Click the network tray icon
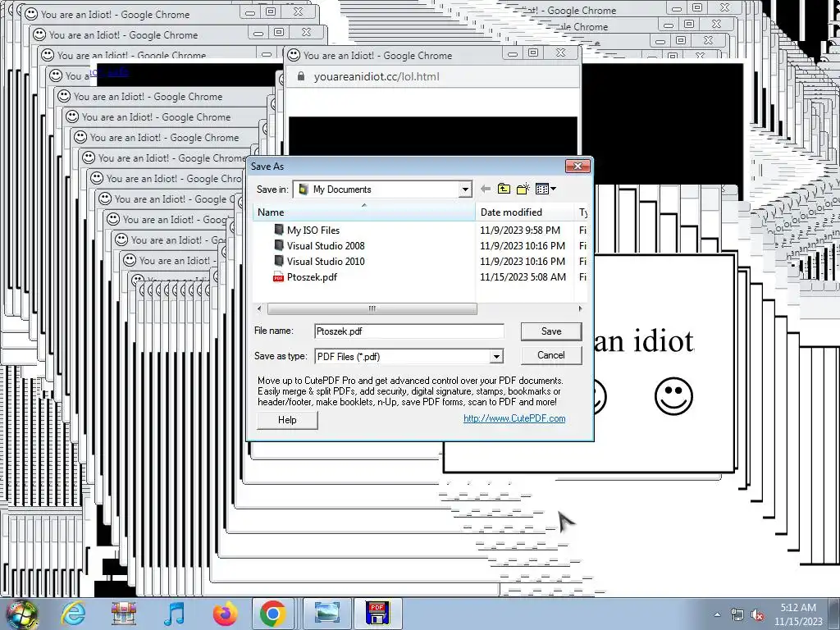This screenshot has width=840, height=630. pos(737,614)
